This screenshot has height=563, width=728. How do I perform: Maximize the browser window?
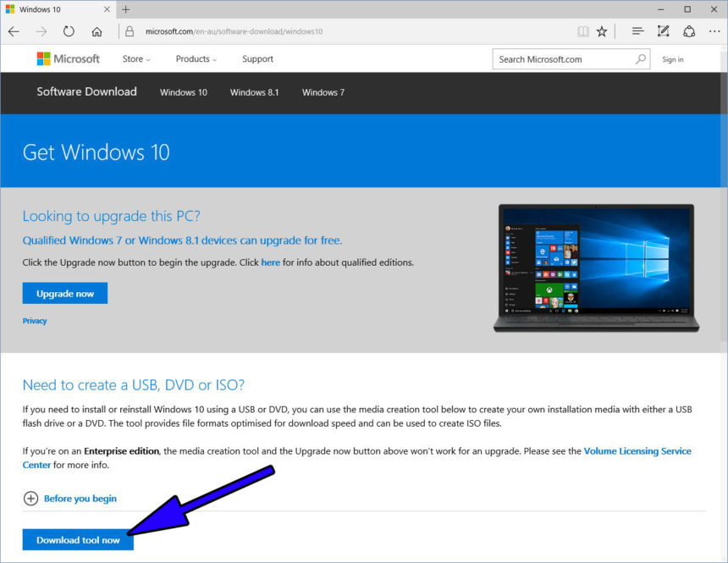(x=687, y=9)
